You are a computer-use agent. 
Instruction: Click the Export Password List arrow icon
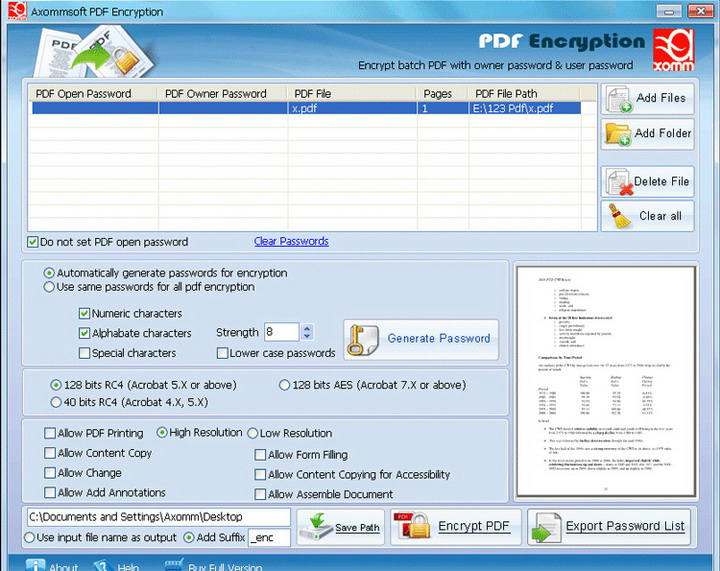(546, 527)
